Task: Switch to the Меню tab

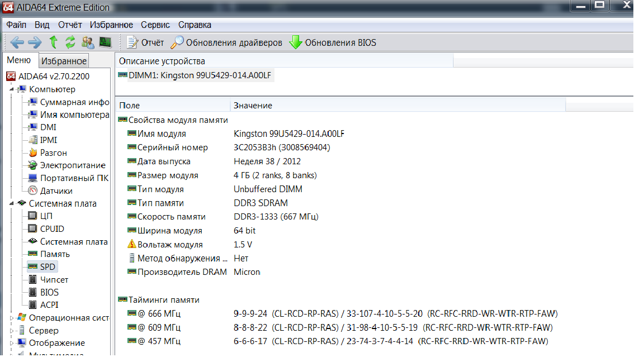Action: point(19,60)
